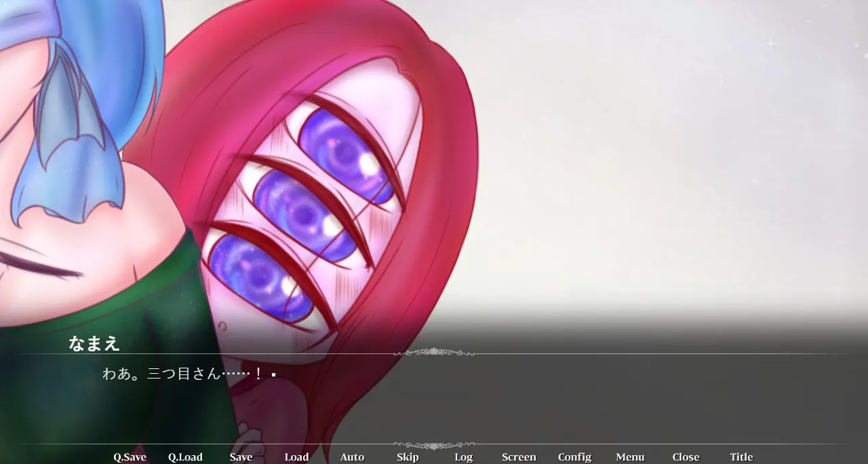Return to the Title screen
This screenshot has width=868, height=464.
[x=741, y=457]
